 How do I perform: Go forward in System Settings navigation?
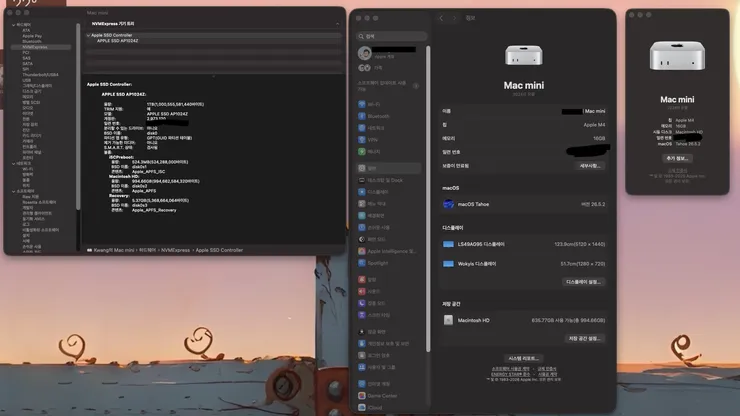click(x=454, y=18)
